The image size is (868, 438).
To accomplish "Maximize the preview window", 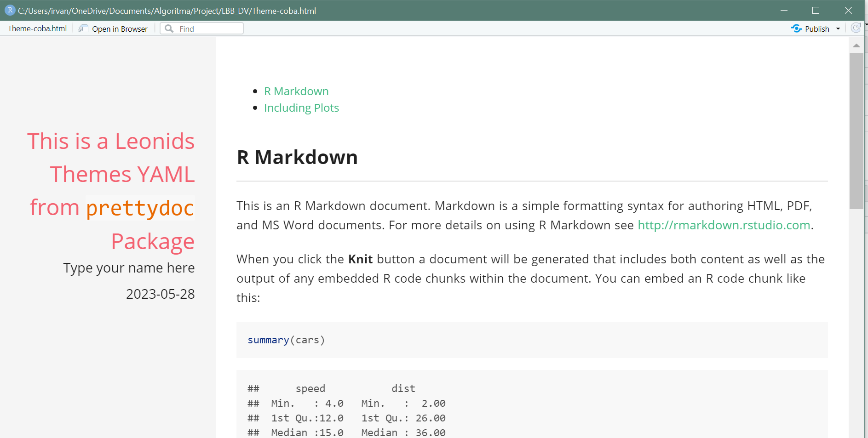I will pyautogui.click(x=816, y=10).
